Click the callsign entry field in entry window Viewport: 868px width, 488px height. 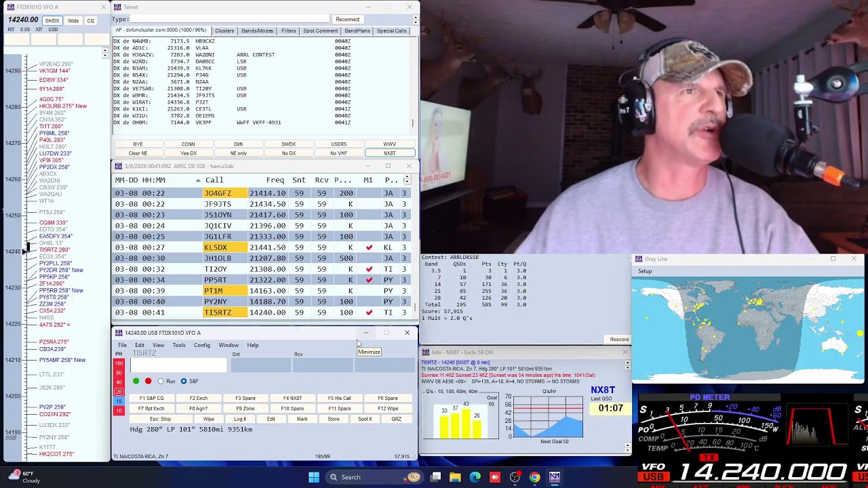click(x=178, y=366)
